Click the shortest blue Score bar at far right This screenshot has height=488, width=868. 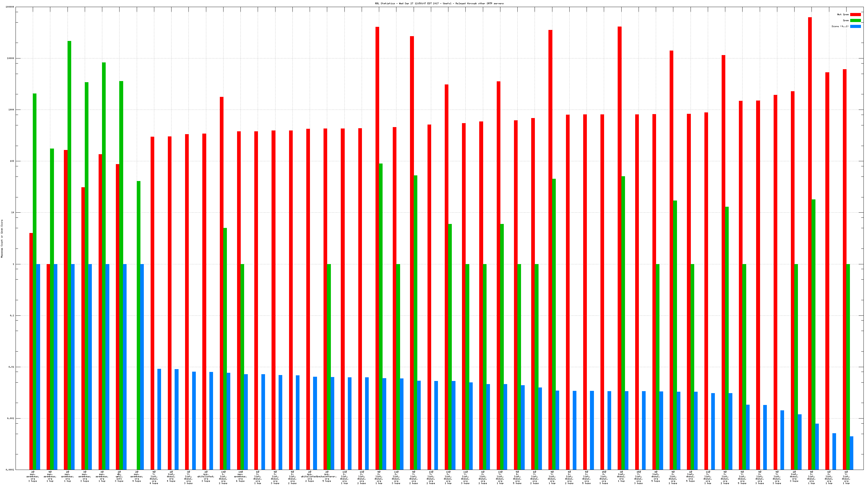click(x=852, y=453)
